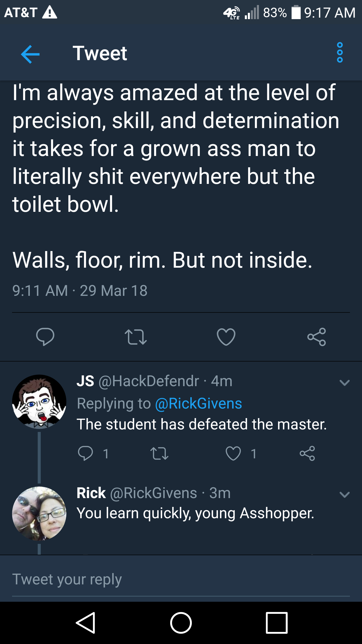View Rick's profile photo

[39, 513]
